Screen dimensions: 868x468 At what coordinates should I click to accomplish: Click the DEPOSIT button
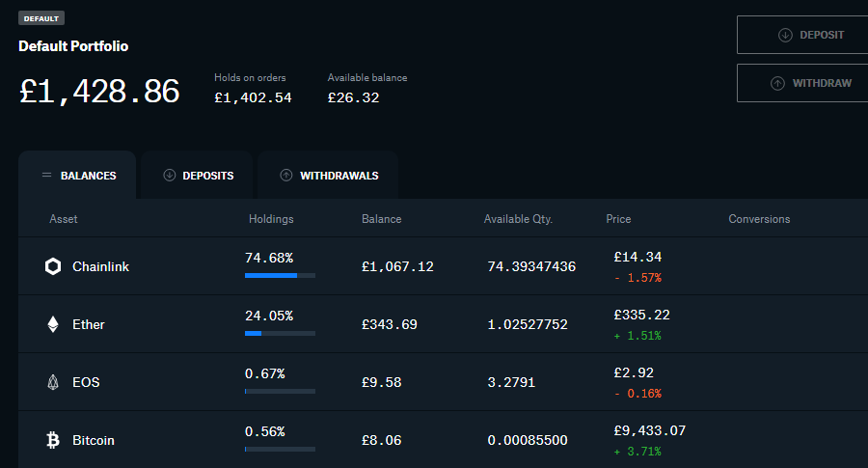tap(802, 35)
